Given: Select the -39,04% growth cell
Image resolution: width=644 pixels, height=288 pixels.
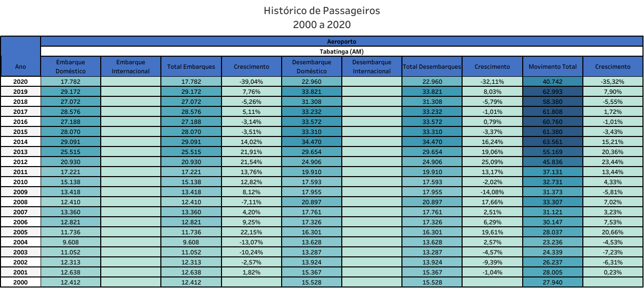Looking at the screenshot, I should (251, 81).
